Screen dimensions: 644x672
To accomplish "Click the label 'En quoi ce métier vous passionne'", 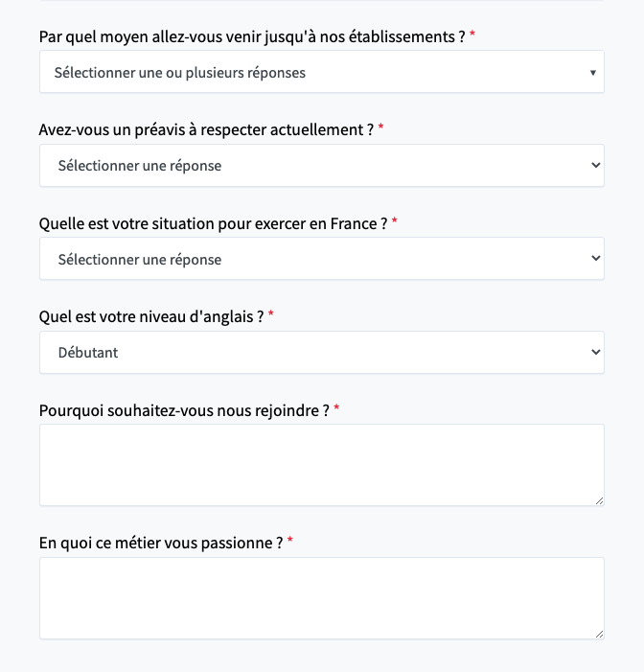I will pyautogui.click(x=161, y=543).
